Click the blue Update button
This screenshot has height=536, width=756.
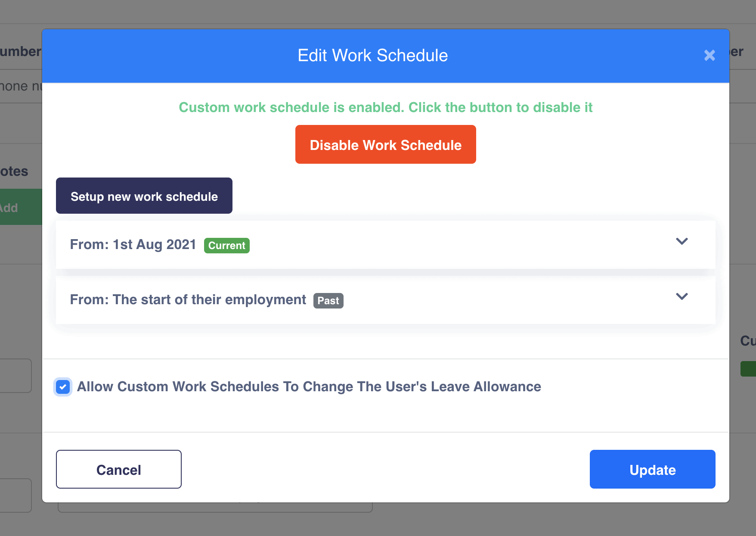coord(652,469)
